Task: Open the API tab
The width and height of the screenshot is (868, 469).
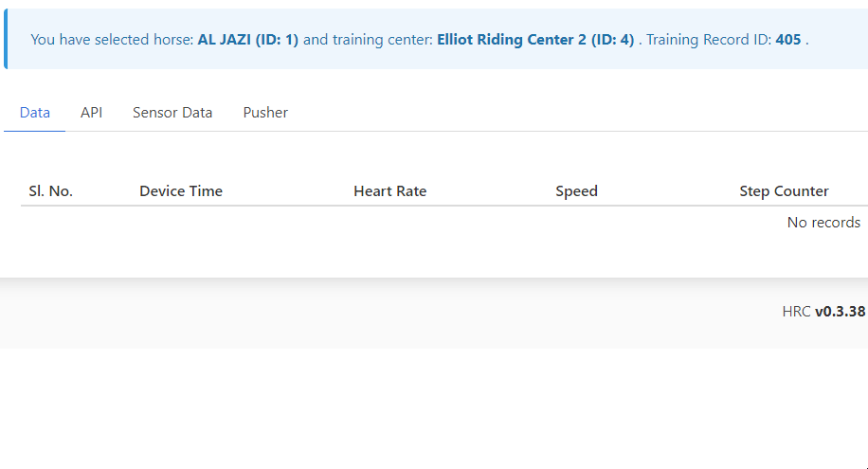Action: [91, 113]
